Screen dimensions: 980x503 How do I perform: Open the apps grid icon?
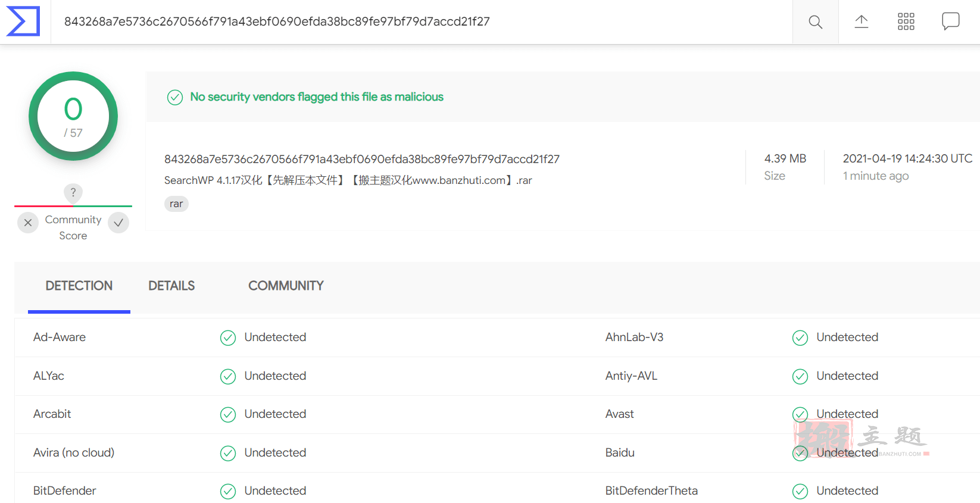pyautogui.click(x=906, y=22)
